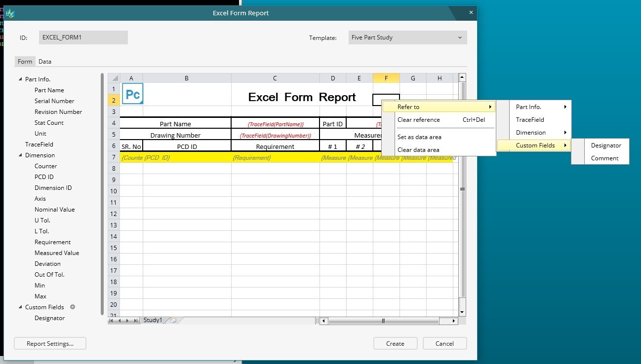Switch to the Data tab
The width and height of the screenshot is (641, 364).
click(x=45, y=62)
